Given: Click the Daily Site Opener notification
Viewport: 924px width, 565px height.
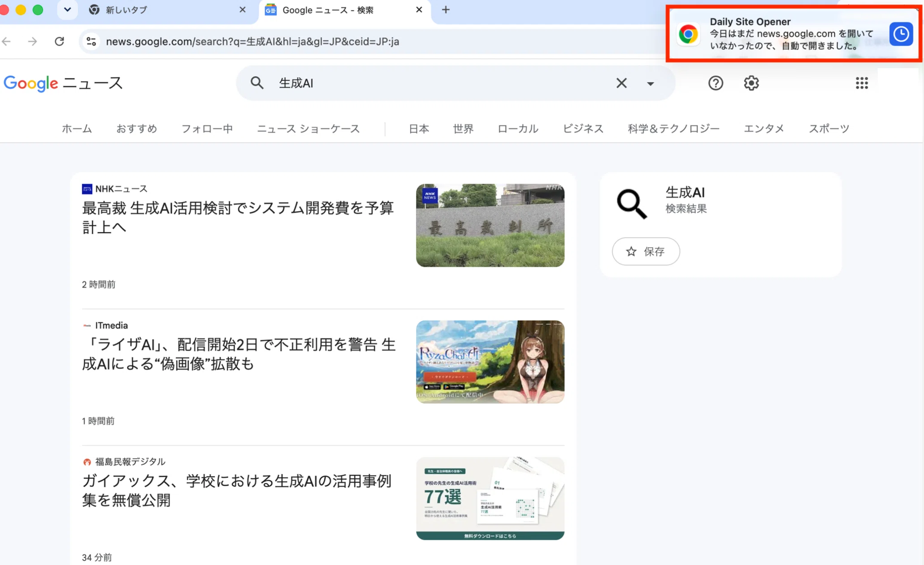Looking at the screenshot, I should pyautogui.click(x=794, y=34).
